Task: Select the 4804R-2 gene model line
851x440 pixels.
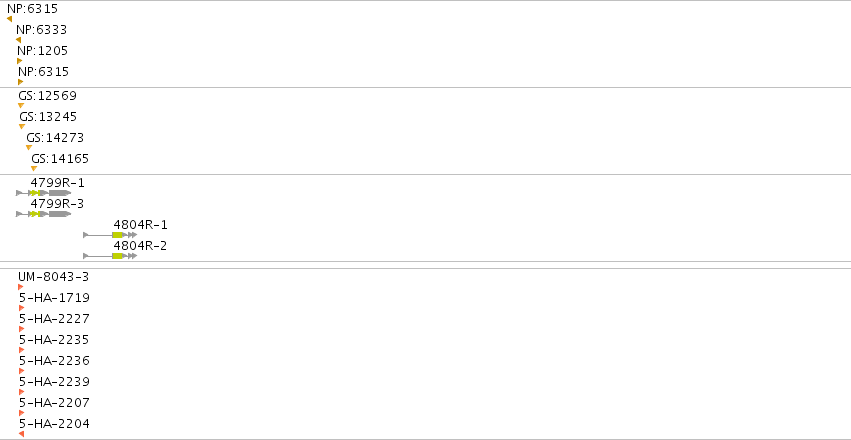Action: coord(110,256)
